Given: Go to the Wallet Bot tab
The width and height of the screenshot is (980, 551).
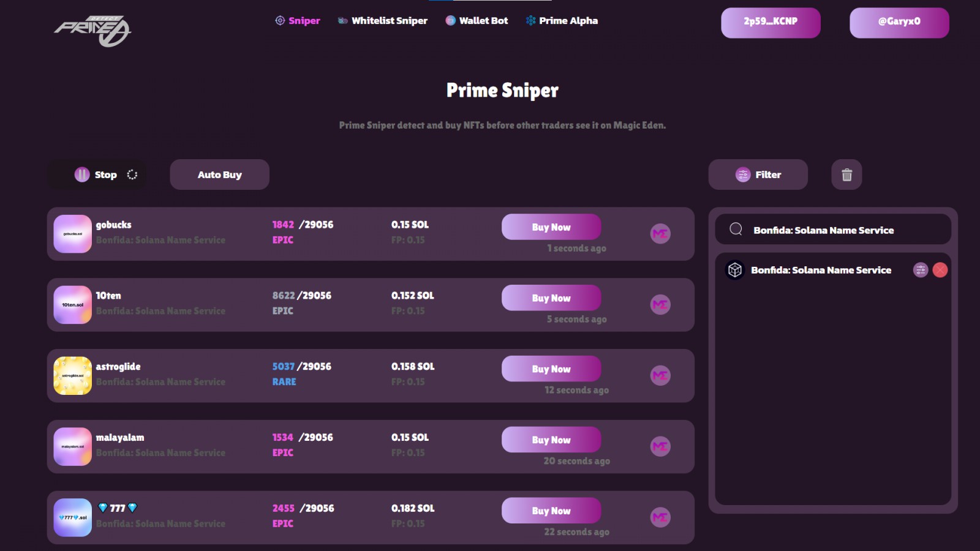Looking at the screenshot, I should 477,21.
